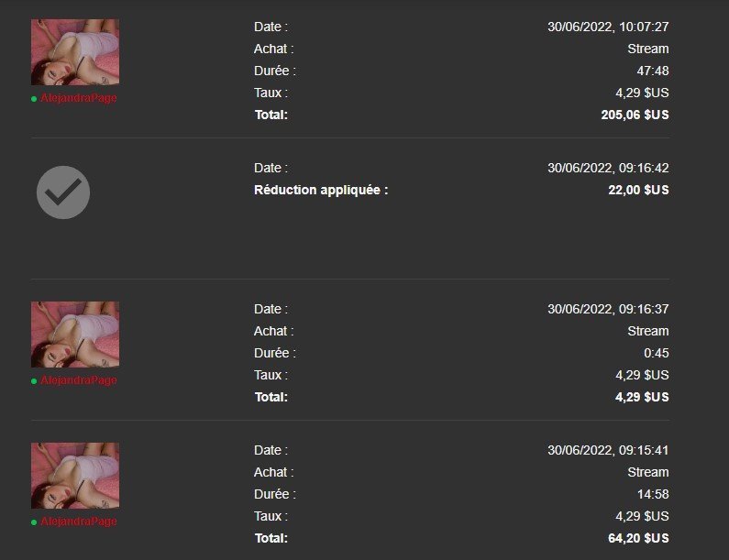Select the 205,06 $US total amount
The height and width of the screenshot is (560, 729).
click(635, 115)
